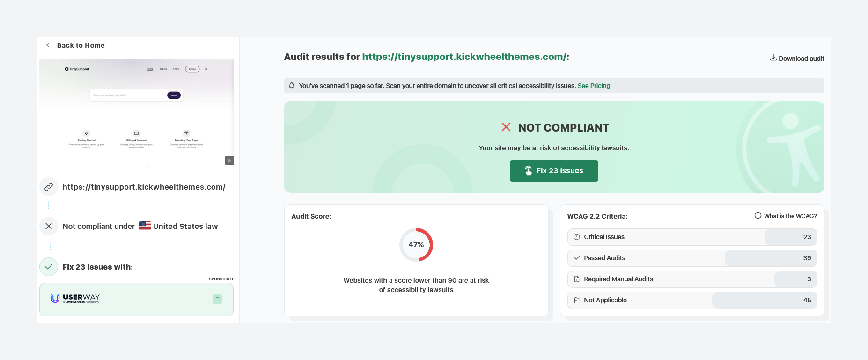This screenshot has width=868, height=360.
Task: Click the Required Manual Audits document icon
Action: (577, 279)
